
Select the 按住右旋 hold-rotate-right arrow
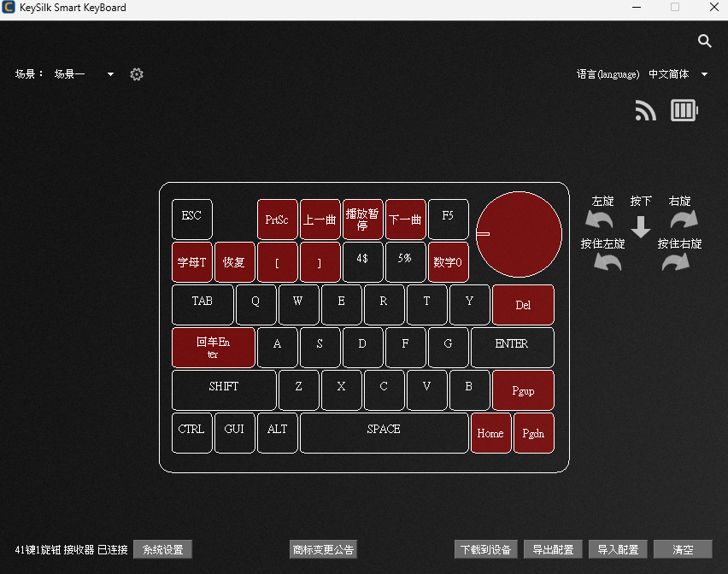pos(676,262)
